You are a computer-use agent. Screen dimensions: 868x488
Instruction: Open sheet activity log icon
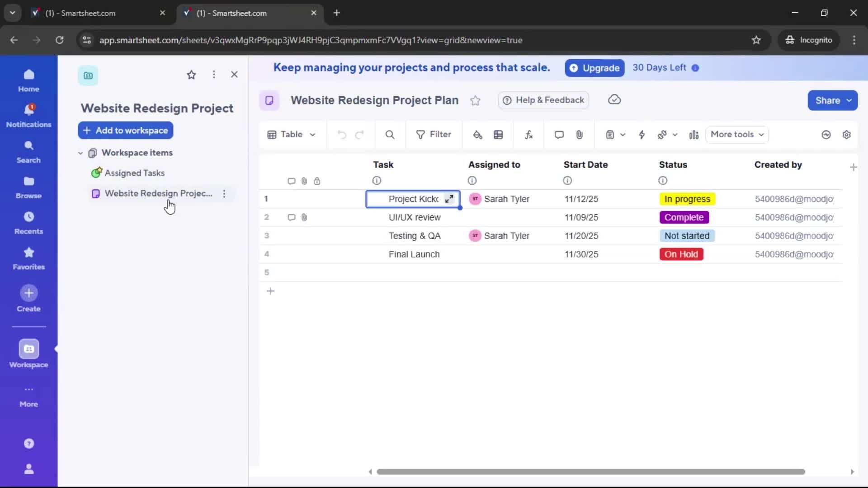pyautogui.click(x=826, y=135)
